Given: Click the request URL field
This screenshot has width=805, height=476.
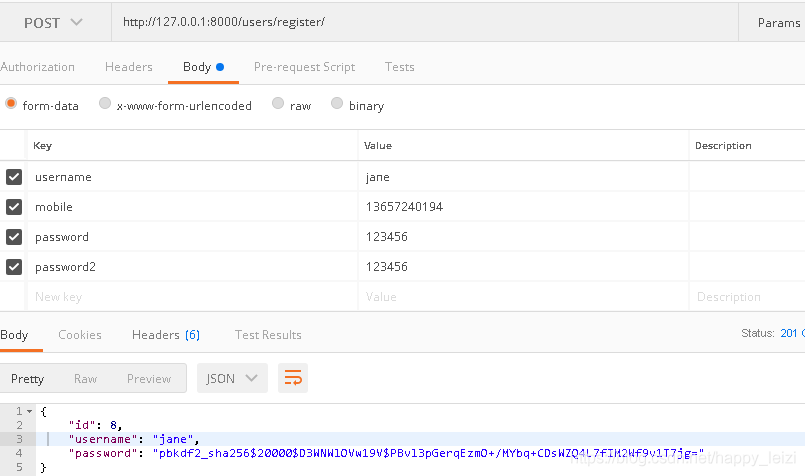Looking at the screenshot, I should pos(425,22).
